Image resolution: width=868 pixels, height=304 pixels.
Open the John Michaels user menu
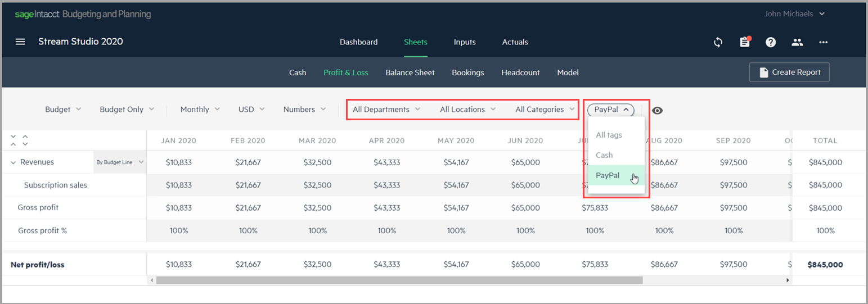(x=794, y=13)
